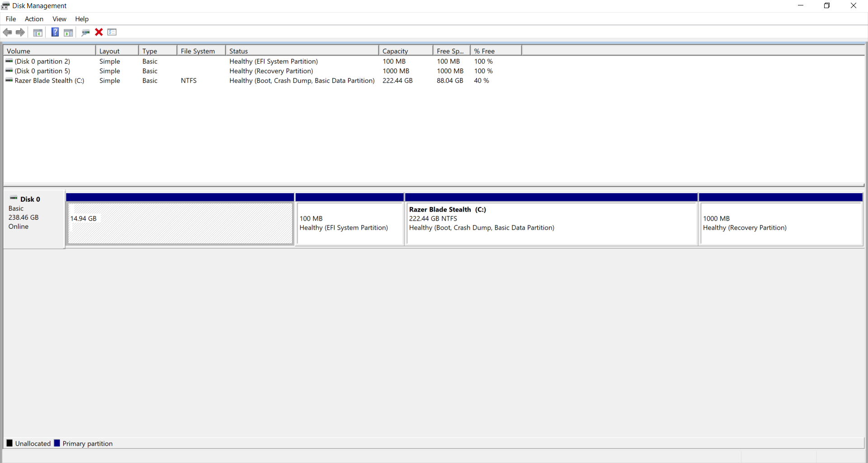
Task: Open the Help menu
Action: coord(82,19)
